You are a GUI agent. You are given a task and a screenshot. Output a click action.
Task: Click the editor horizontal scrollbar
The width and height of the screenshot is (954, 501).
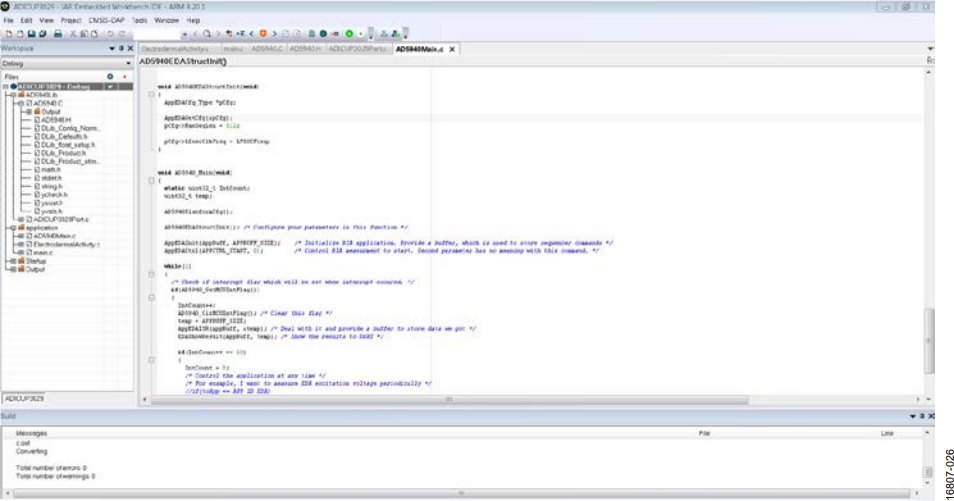tap(449, 400)
